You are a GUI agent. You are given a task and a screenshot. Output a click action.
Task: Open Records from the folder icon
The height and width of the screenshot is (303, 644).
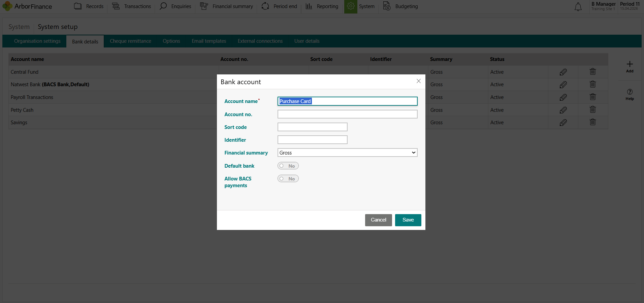coord(78,6)
